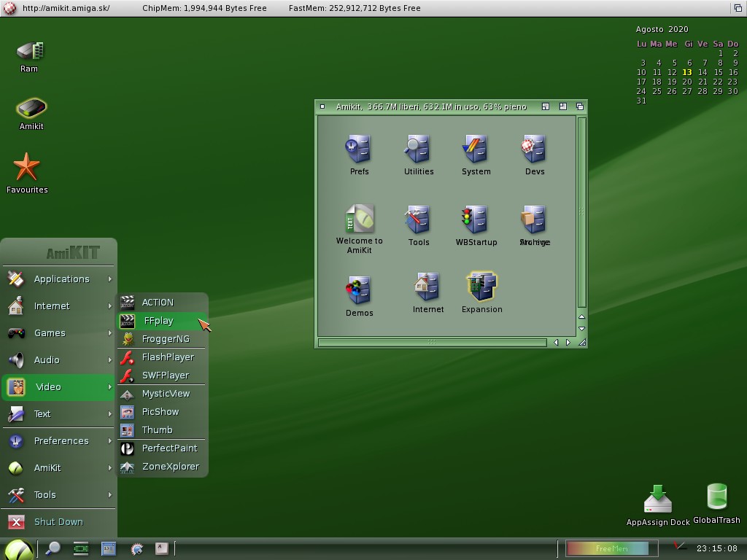This screenshot has height=560, width=747.
Task: Open the GlobalTrash icon
Action: coord(716,498)
